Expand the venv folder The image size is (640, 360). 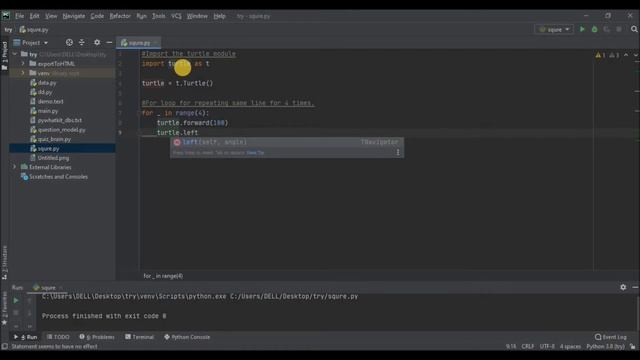click(x=23, y=73)
